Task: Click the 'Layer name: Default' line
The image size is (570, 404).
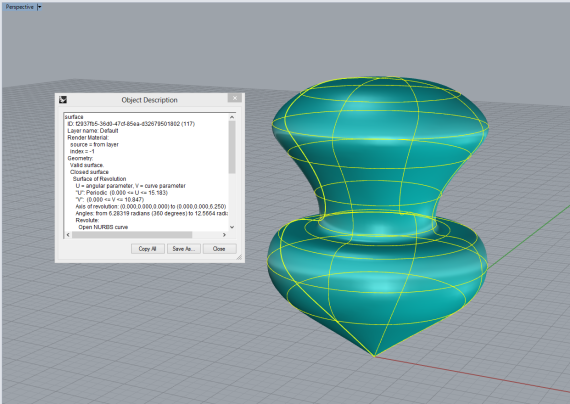Action: click(93, 131)
